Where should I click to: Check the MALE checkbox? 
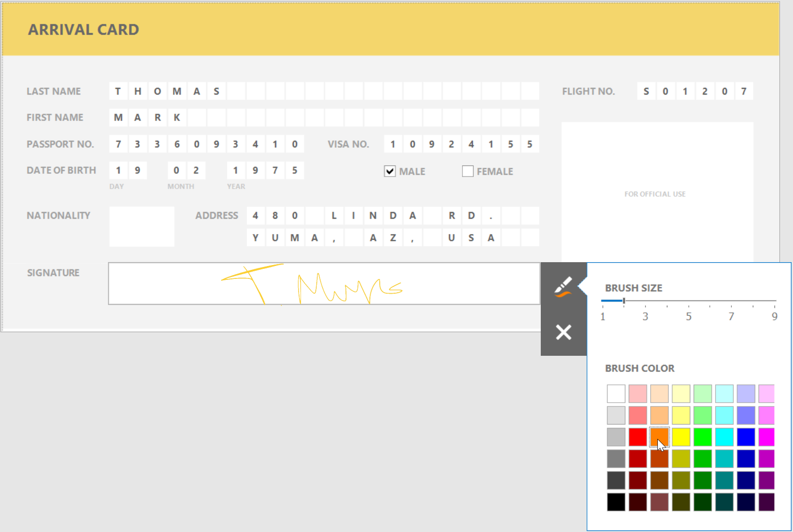(x=390, y=171)
